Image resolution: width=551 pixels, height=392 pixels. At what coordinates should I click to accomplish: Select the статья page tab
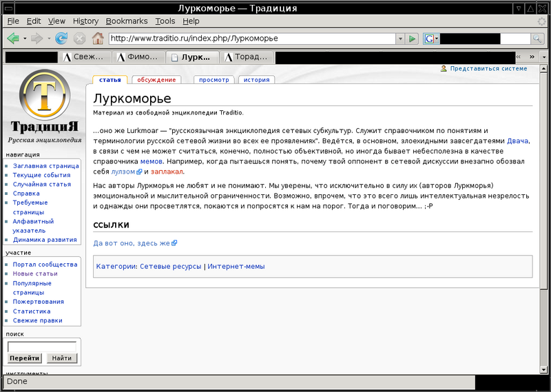click(110, 80)
